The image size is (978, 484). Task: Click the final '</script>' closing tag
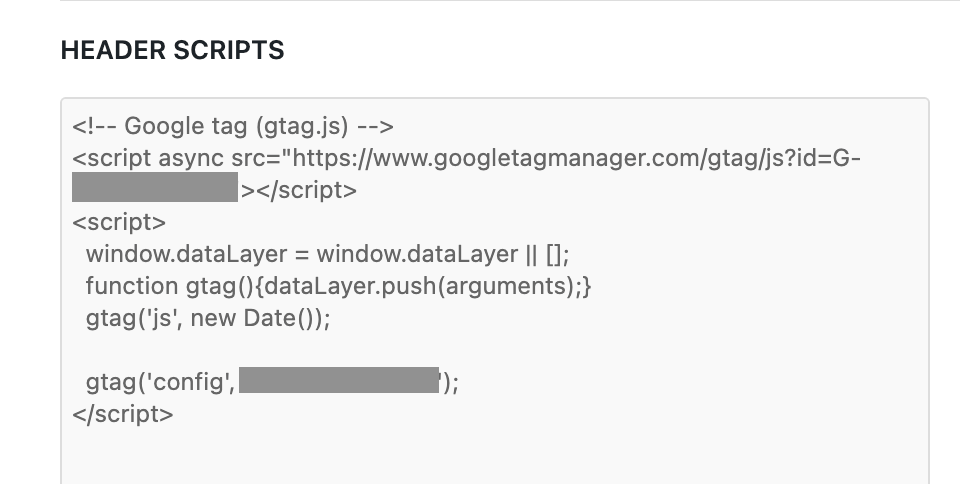pos(123,413)
